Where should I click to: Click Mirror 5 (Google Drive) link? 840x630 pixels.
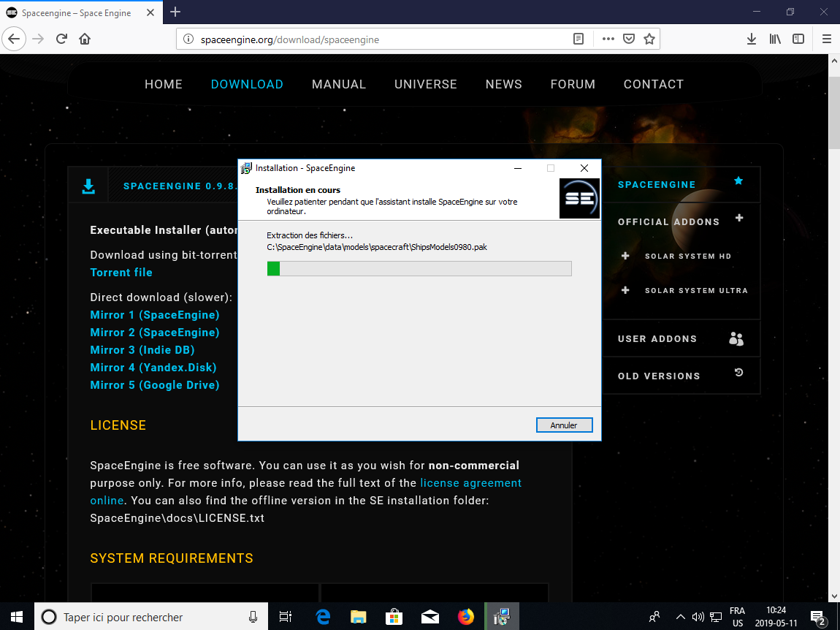coord(155,385)
